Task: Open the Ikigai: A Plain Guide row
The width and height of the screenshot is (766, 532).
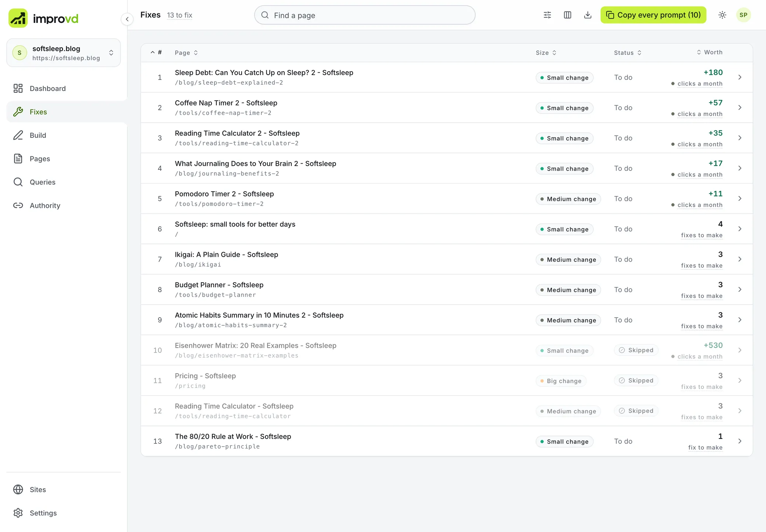Action: (447, 259)
